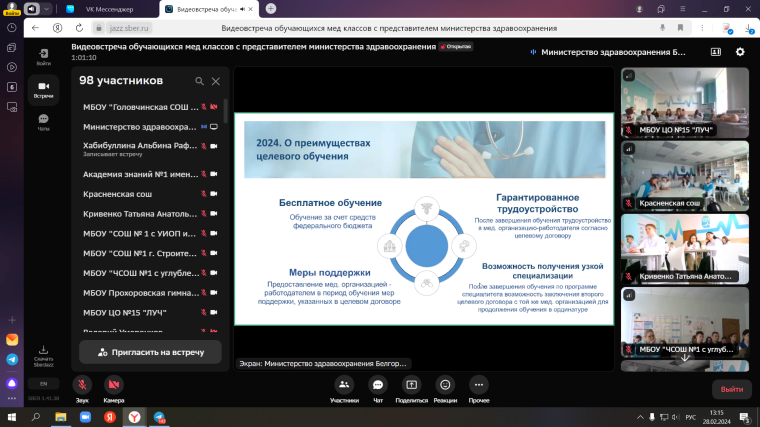This screenshot has width=760, height=427.
Task: Open File Explorer from taskbar
Action: (61, 417)
